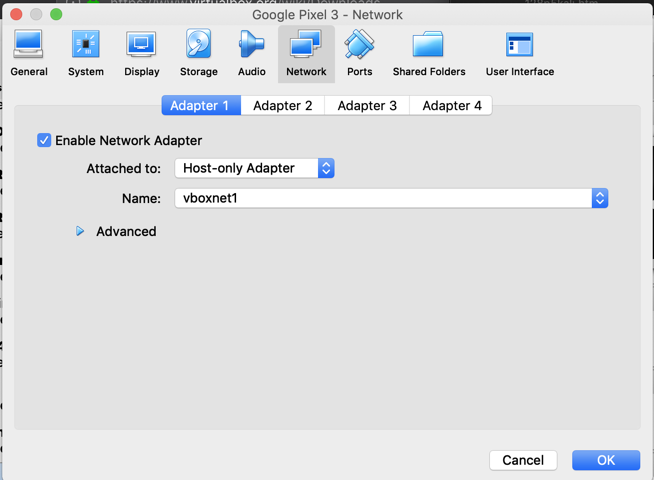Switch to Adapter 3 tab
654x480 pixels.
tap(367, 106)
